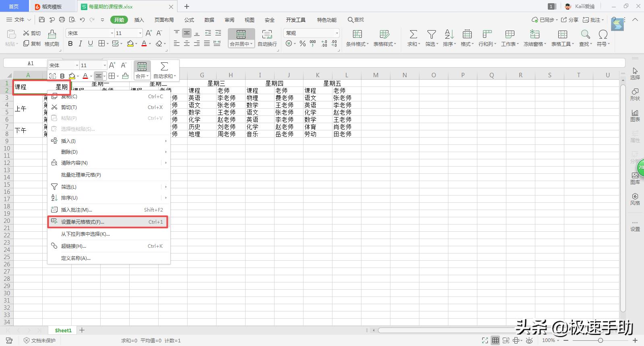Screen dimensions: 644x346
Task: Click the red font color A in the ribbon
Action: [x=144, y=43]
